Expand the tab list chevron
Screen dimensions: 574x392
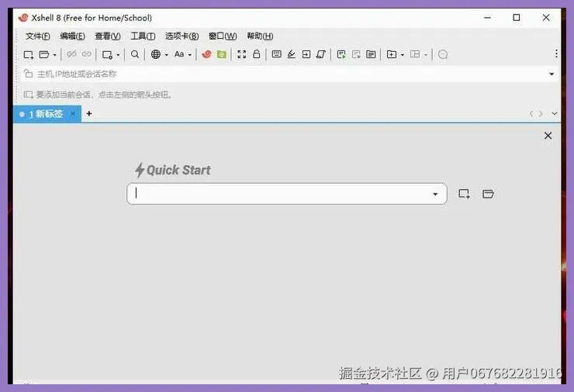555,114
